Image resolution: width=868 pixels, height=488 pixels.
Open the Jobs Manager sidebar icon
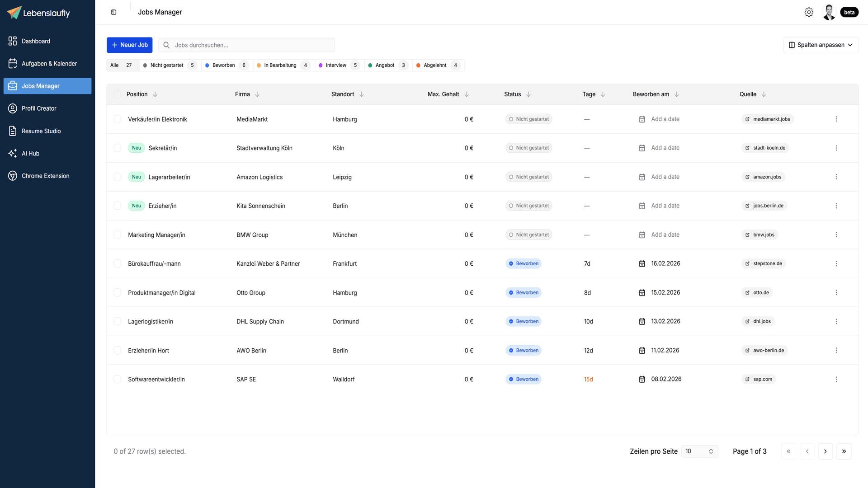[13, 86]
